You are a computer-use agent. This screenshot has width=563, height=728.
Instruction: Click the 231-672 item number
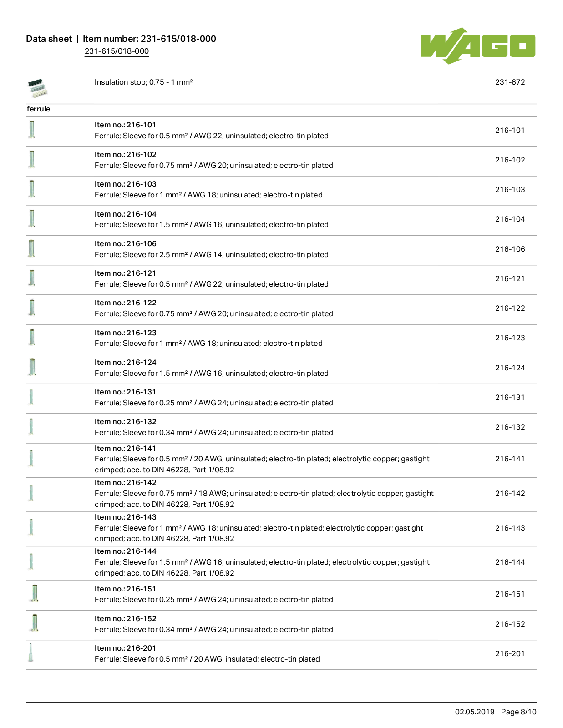pyautogui.click(x=510, y=82)
